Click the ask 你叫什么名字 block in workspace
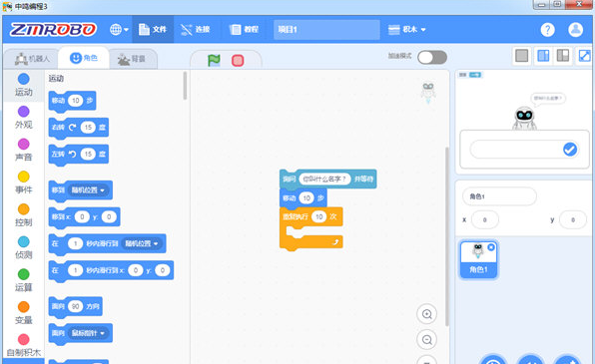Image resolution: width=595 pixels, height=364 pixels. pos(327,179)
